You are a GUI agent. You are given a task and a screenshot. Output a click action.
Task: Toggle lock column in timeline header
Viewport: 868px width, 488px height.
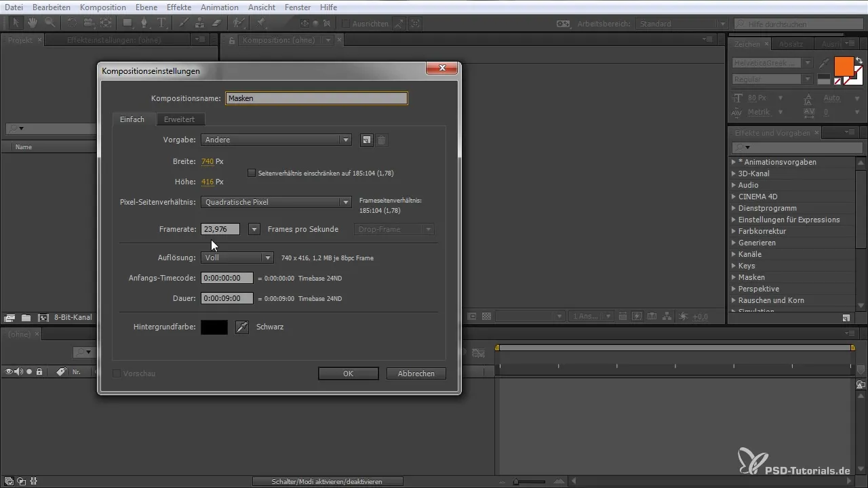[39, 371]
